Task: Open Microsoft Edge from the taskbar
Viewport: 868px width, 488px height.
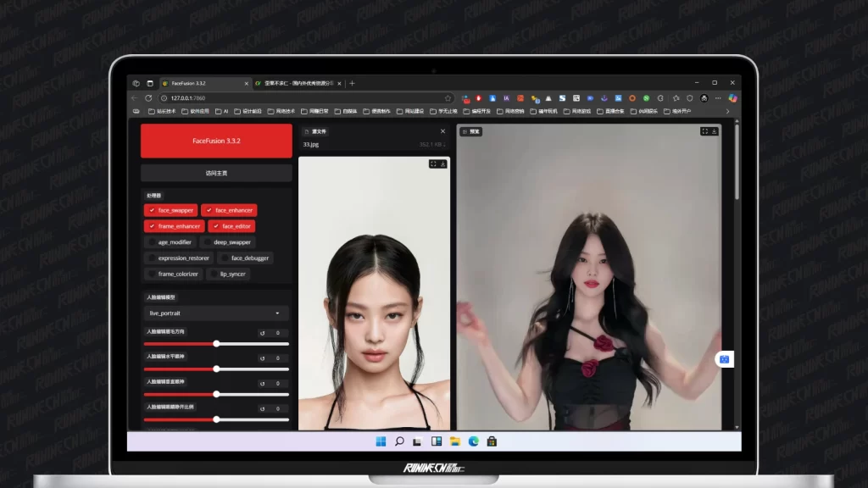Action: pos(473,441)
